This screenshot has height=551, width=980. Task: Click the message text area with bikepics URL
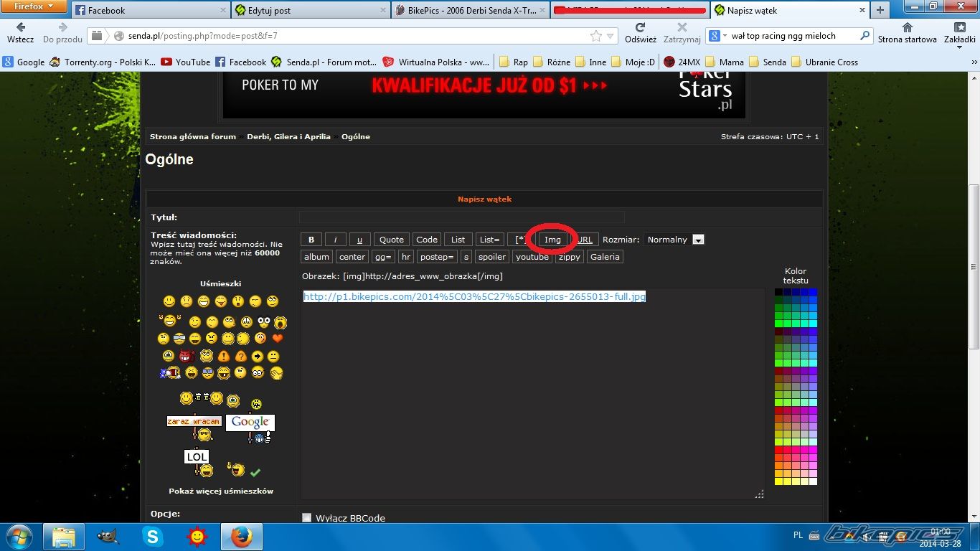pos(533,393)
